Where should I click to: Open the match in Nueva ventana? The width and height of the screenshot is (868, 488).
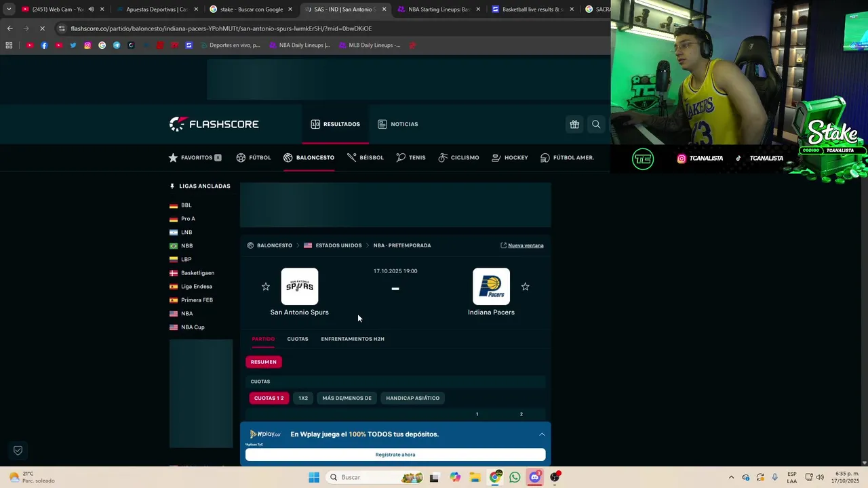point(522,245)
